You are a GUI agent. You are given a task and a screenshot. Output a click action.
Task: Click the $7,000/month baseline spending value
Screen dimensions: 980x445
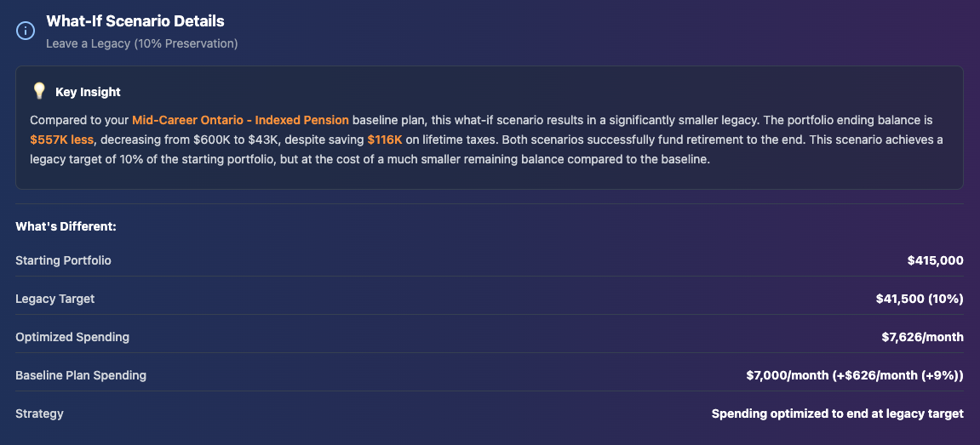tap(854, 375)
